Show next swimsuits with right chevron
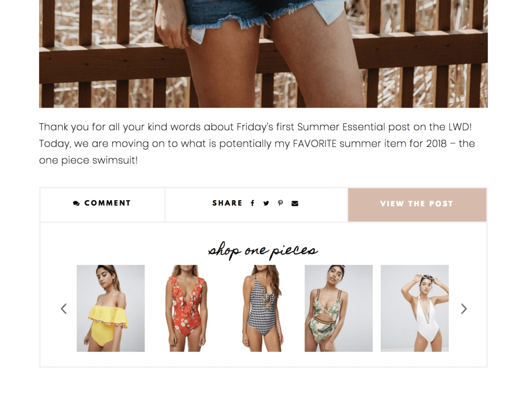This screenshot has width=532, height=409. click(464, 309)
